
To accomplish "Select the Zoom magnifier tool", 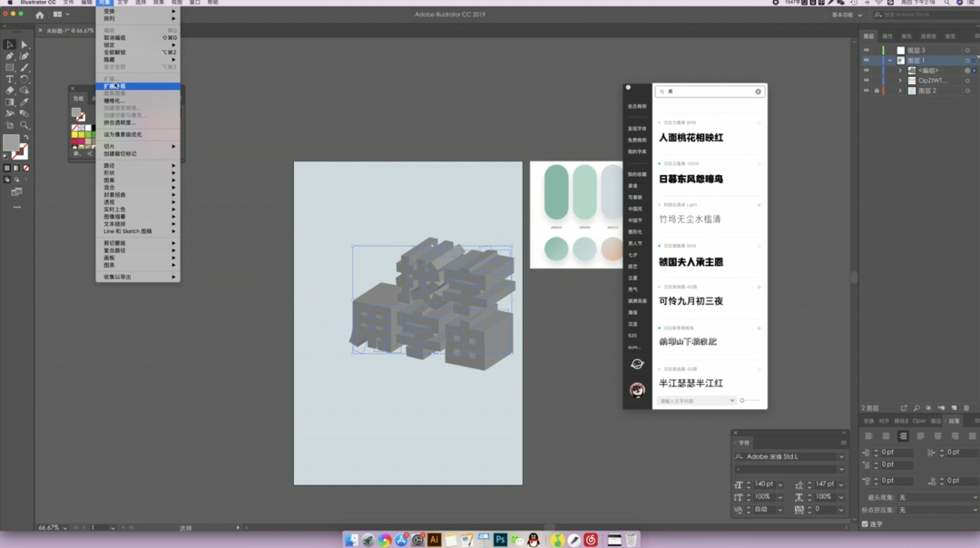I will [24, 125].
